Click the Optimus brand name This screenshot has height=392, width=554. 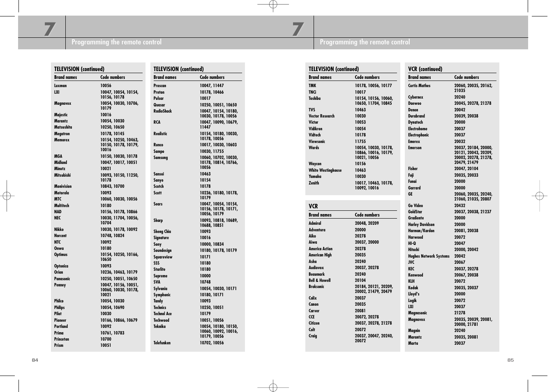tap(61, 255)
